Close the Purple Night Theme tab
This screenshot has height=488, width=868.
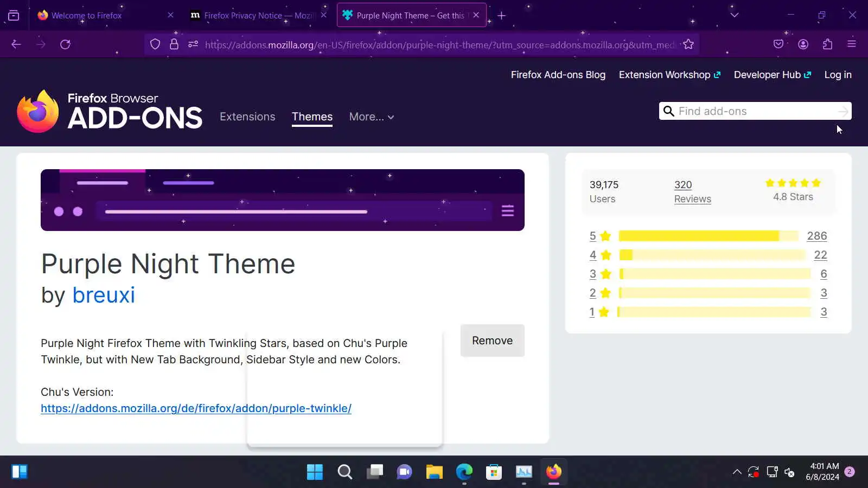pos(476,15)
